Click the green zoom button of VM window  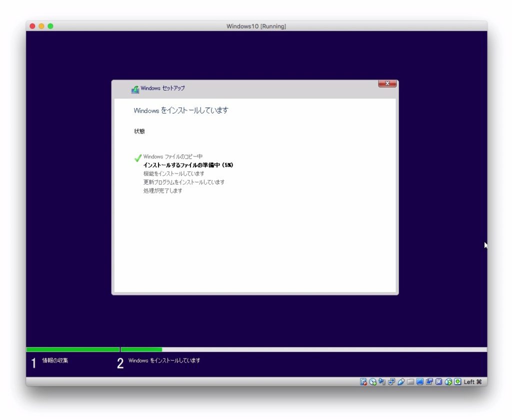(50, 26)
